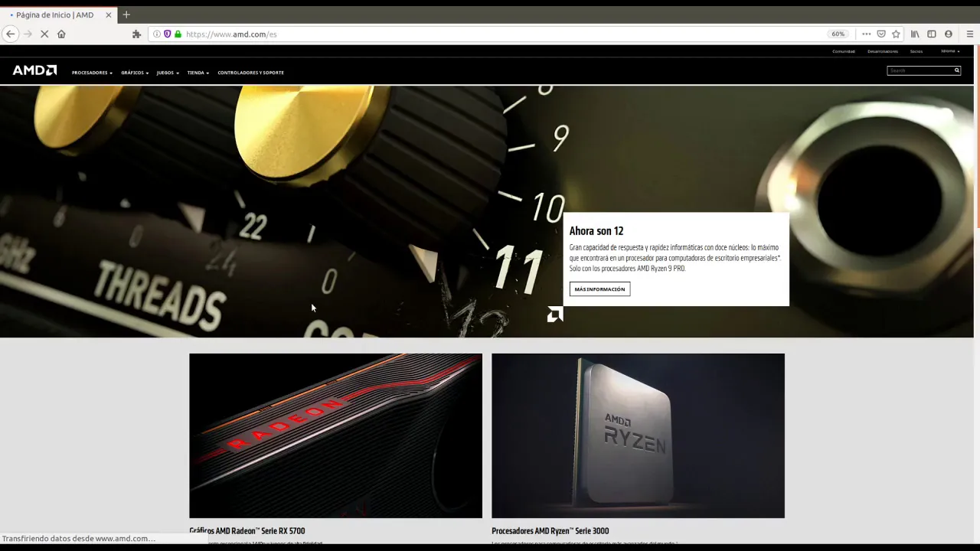Viewport: 980px width, 551px height.
Task: Expand the Tienda menu
Action: 198,73
